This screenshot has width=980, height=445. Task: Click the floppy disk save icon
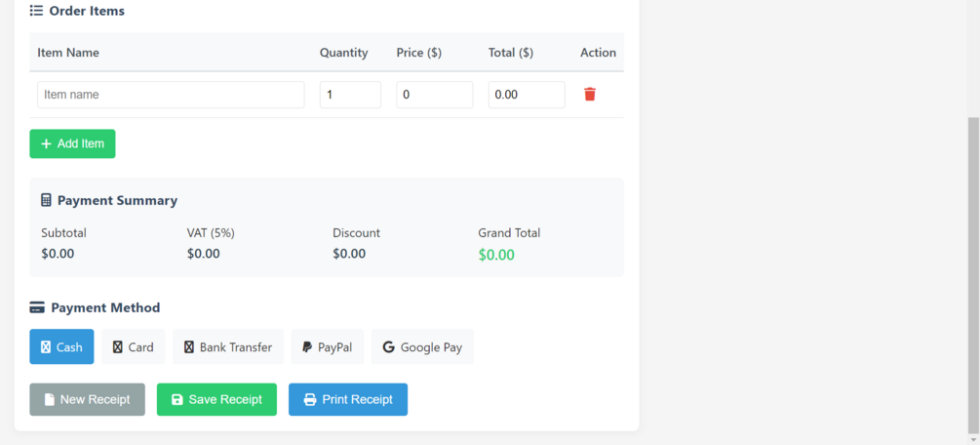177,400
